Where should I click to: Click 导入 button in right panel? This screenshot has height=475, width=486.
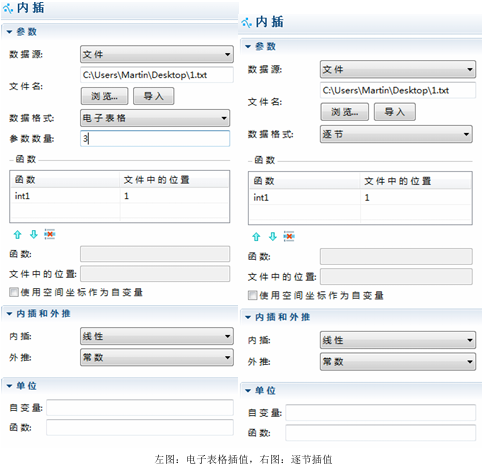[x=395, y=112]
